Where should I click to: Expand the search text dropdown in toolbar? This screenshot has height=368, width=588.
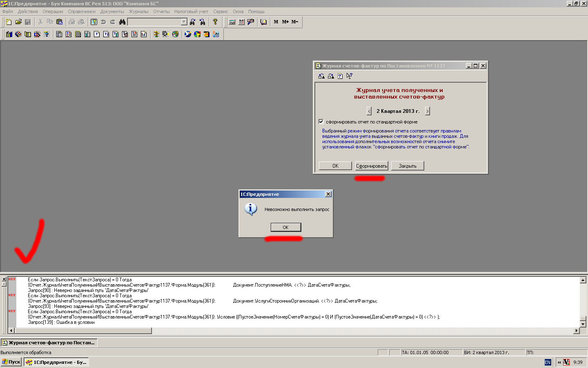click(x=184, y=22)
